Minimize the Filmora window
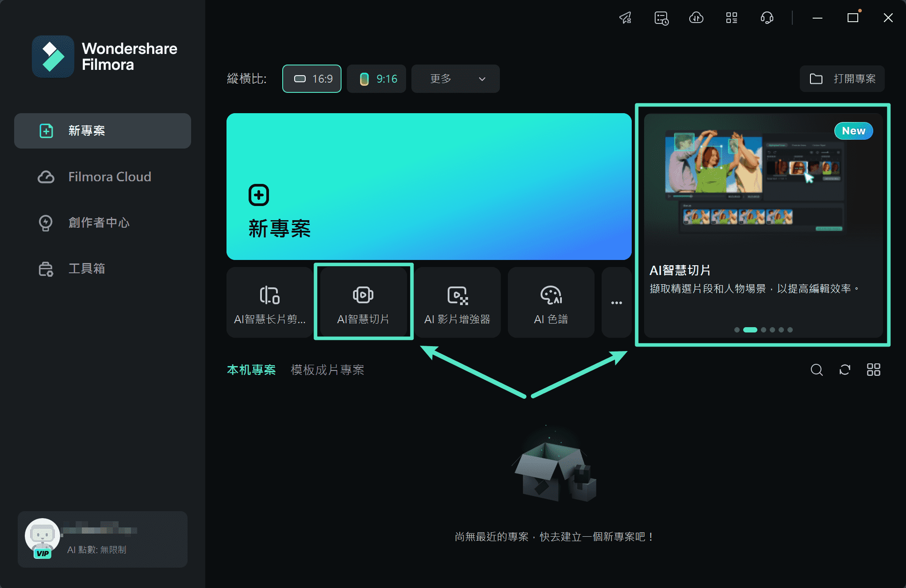This screenshot has height=588, width=906. tap(818, 18)
